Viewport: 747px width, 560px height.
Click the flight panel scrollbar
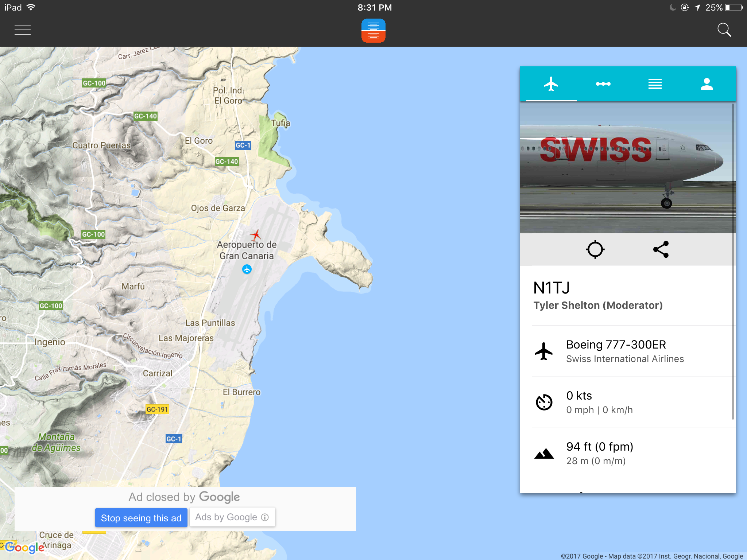(733, 262)
